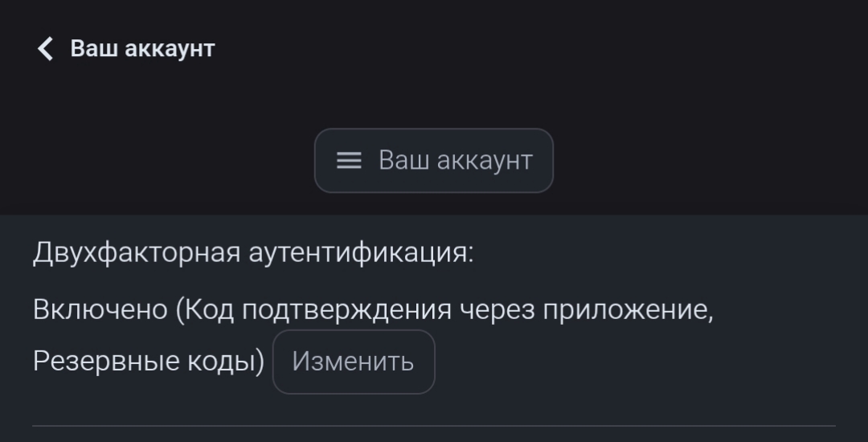Image resolution: width=868 pixels, height=442 pixels.
Task: Click the "Двухфакторная аутентификация:" label
Action: click(x=253, y=253)
